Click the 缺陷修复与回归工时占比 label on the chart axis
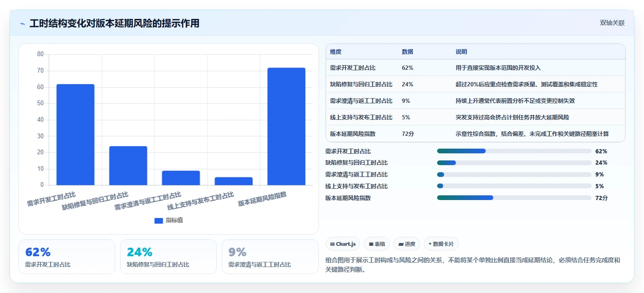644x293 pixels. tap(95, 201)
